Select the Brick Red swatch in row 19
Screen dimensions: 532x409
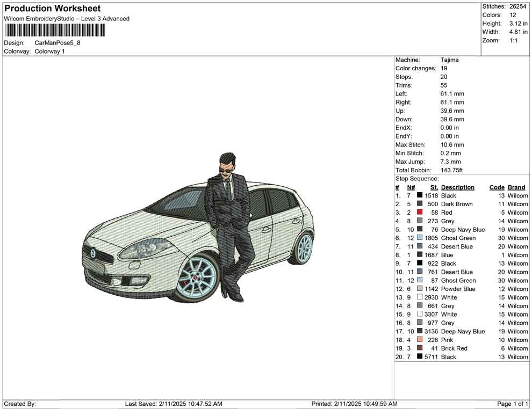point(419,348)
